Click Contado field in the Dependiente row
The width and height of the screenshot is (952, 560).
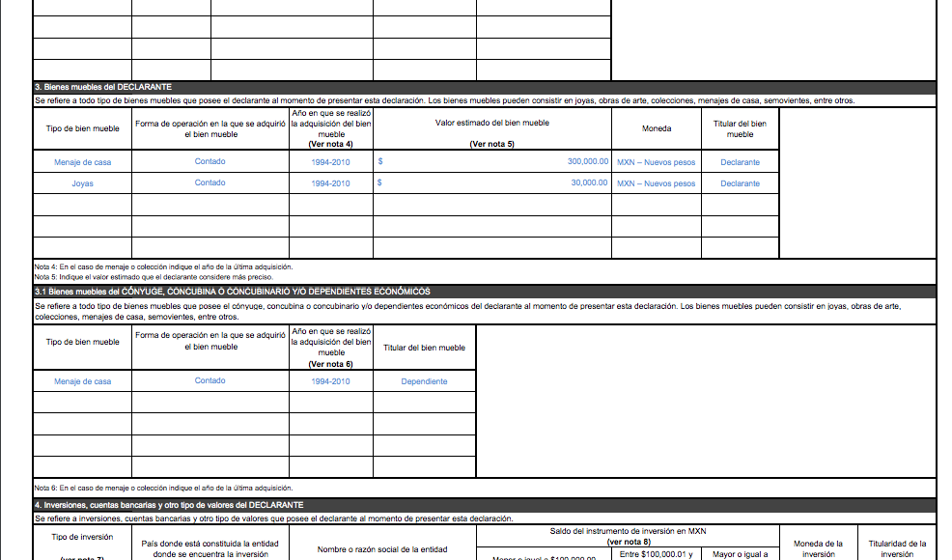[x=210, y=381]
